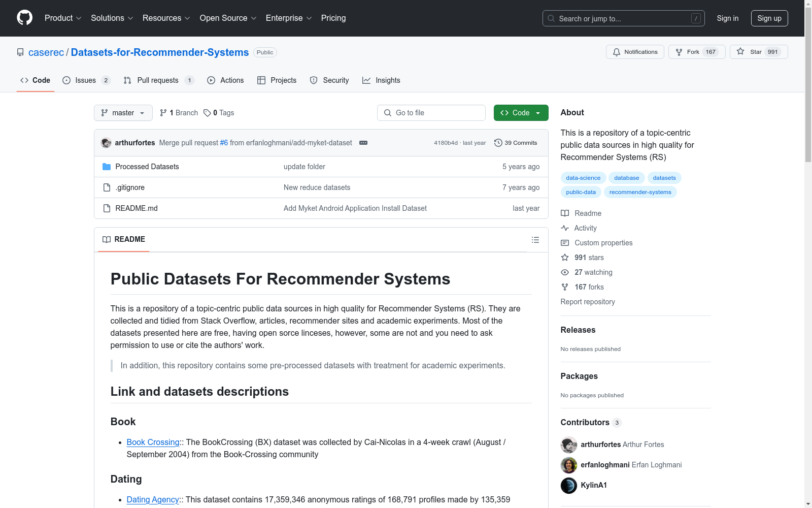812x508 pixels.
Task: Open the 'update folder' commit message
Action: pos(304,167)
